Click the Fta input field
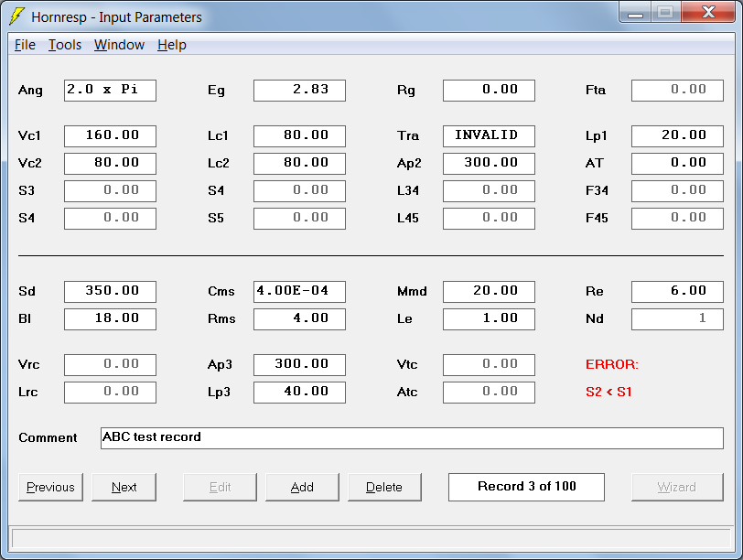This screenshot has height=560, width=743. pos(678,91)
